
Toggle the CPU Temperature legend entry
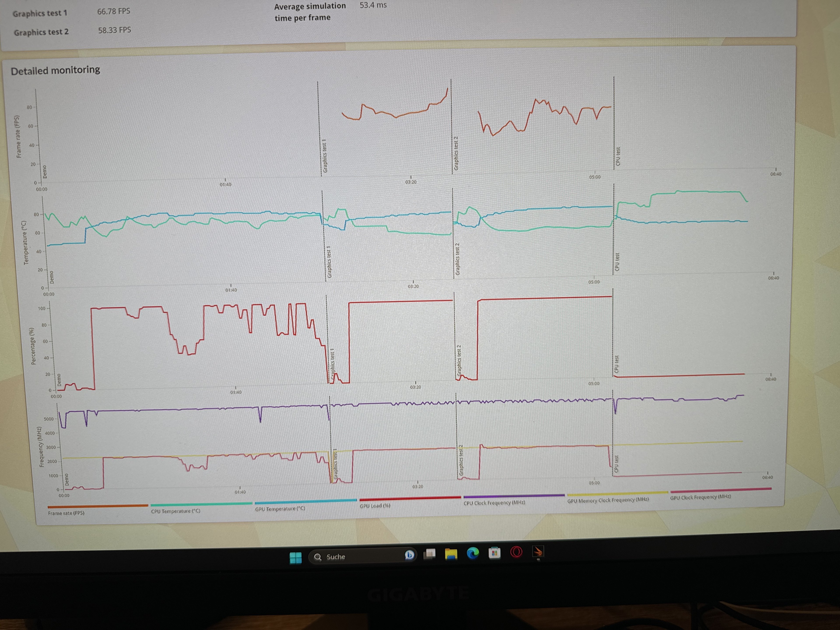175,511
